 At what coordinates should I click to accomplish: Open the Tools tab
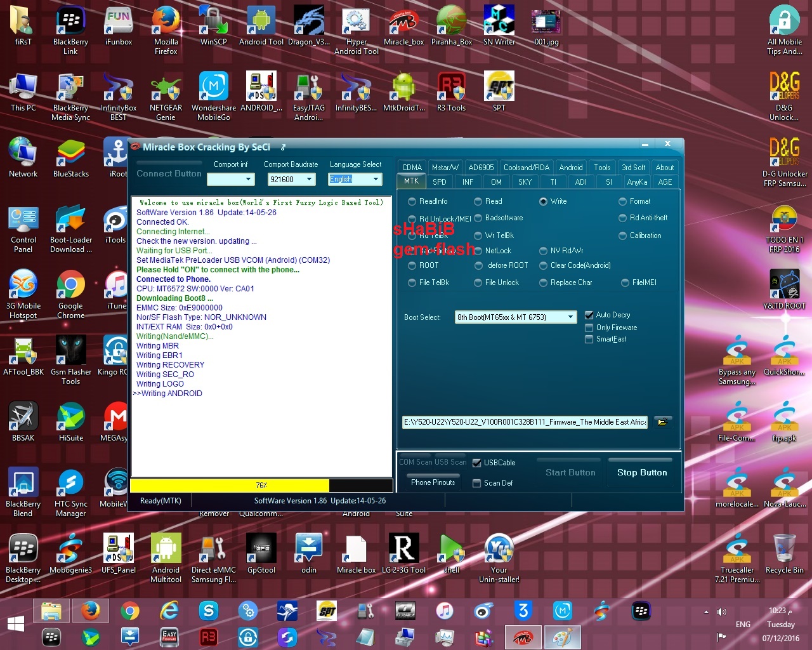[602, 168]
